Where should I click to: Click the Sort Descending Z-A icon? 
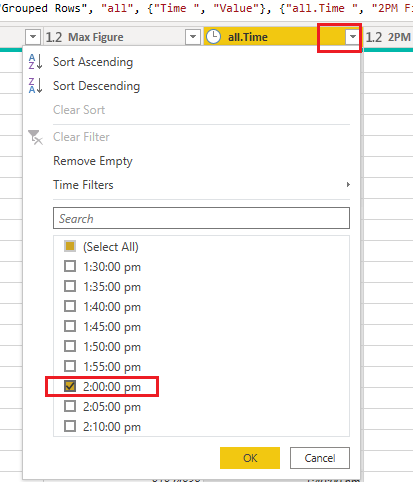click(x=35, y=86)
